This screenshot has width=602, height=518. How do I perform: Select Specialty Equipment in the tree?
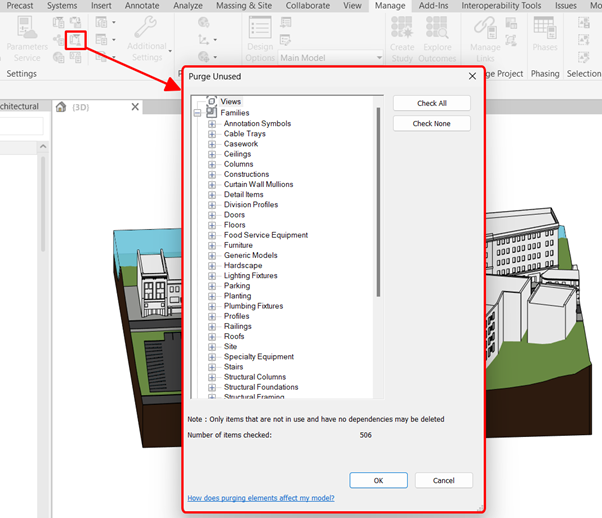(259, 357)
